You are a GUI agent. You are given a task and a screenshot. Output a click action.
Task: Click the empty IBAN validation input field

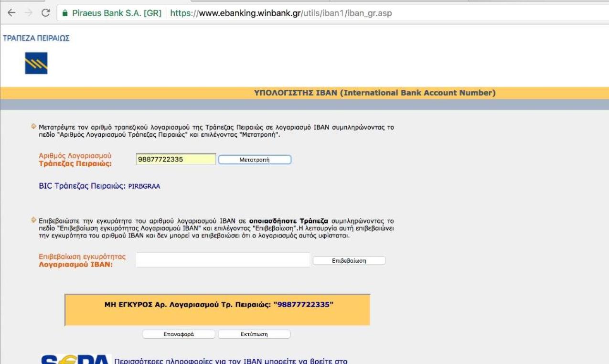(x=223, y=260)
